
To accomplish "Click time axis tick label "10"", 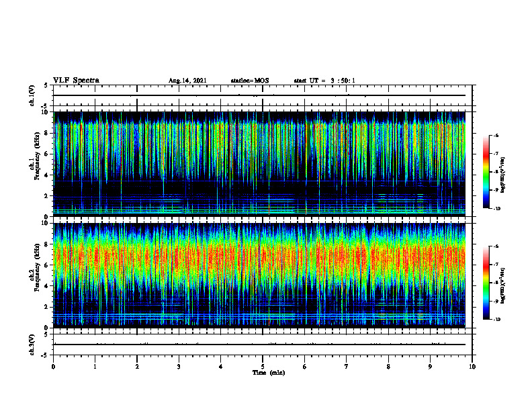I will tap(472, 367).
